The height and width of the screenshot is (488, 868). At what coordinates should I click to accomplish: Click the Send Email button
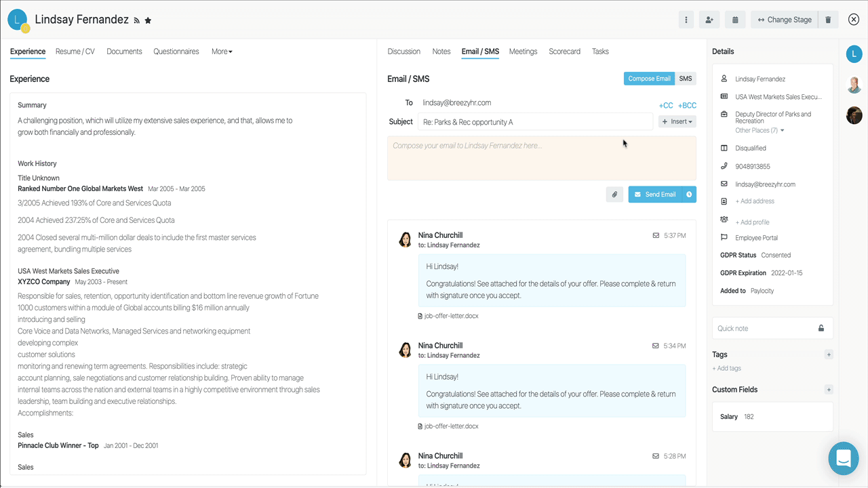click(x=655, y=195)
